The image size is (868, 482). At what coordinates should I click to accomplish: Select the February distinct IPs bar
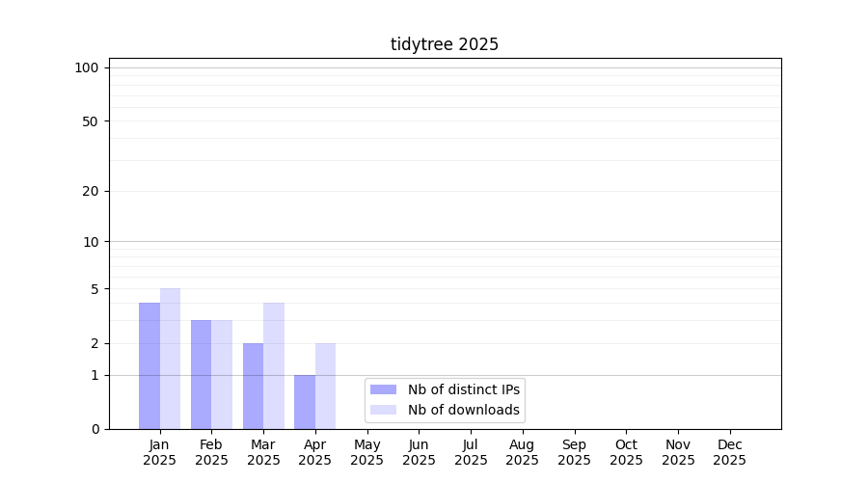(x=201, y=374)
